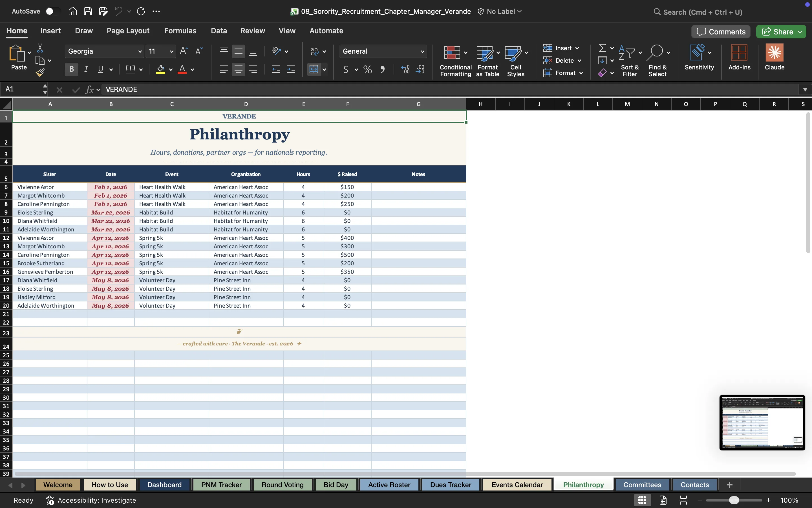Open the more commands ellipsis
This screenshot has width=812, height=508.
coord(156,11)
